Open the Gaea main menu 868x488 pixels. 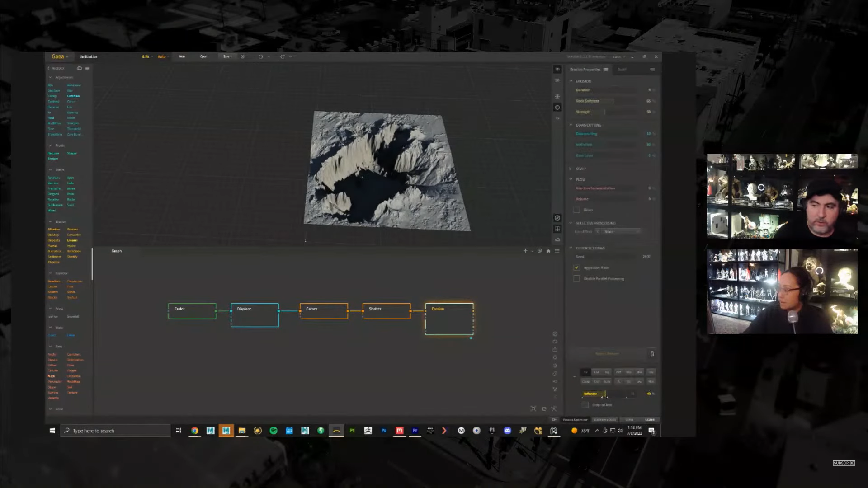pos(59,56)
